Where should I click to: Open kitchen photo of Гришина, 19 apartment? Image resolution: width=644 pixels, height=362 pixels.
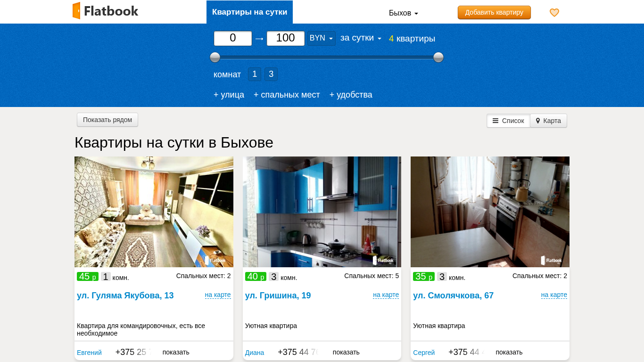coord(322,212)
